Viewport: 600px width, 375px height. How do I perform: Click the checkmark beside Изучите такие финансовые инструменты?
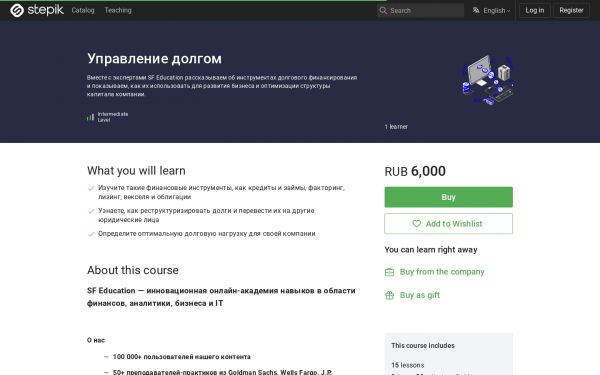click(91, 188)
